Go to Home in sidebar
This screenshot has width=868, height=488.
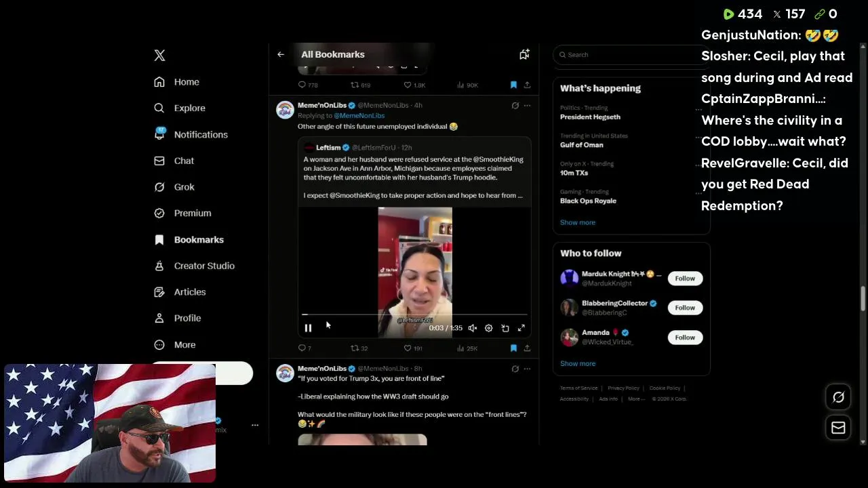click(x=176, y=82)
